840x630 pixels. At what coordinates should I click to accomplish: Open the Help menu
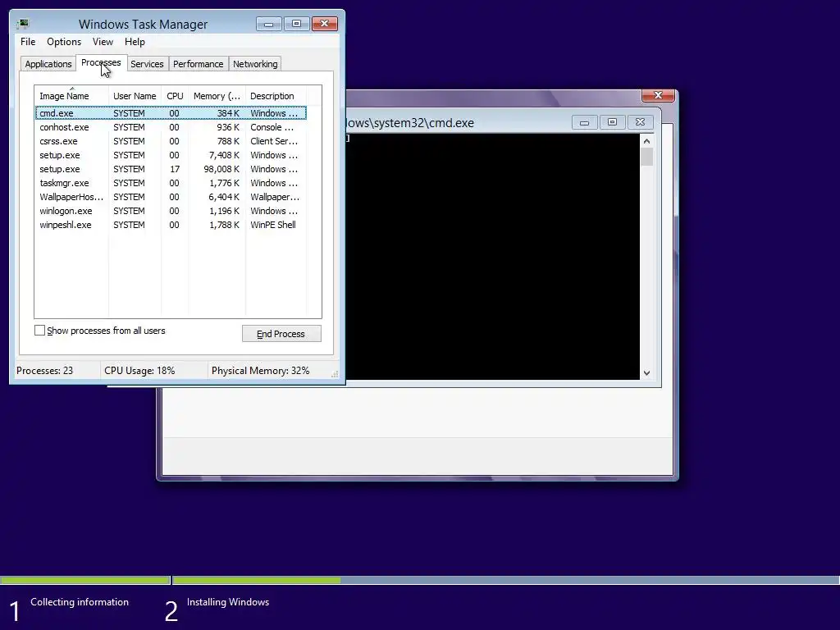tap(135, 42)
